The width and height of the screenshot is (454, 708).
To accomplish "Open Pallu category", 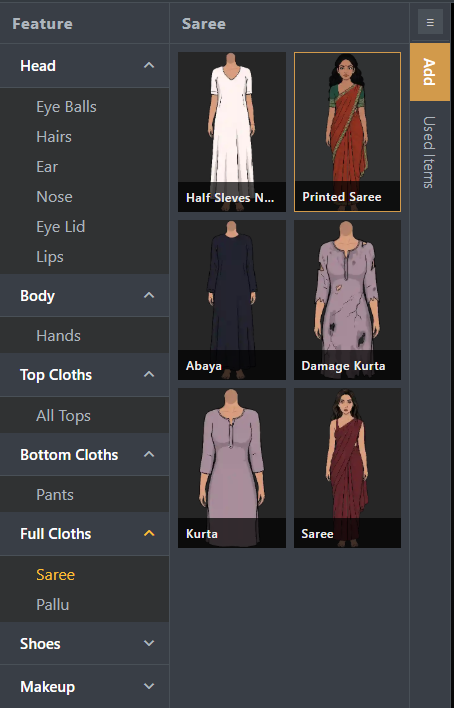I will pos(52,605).
